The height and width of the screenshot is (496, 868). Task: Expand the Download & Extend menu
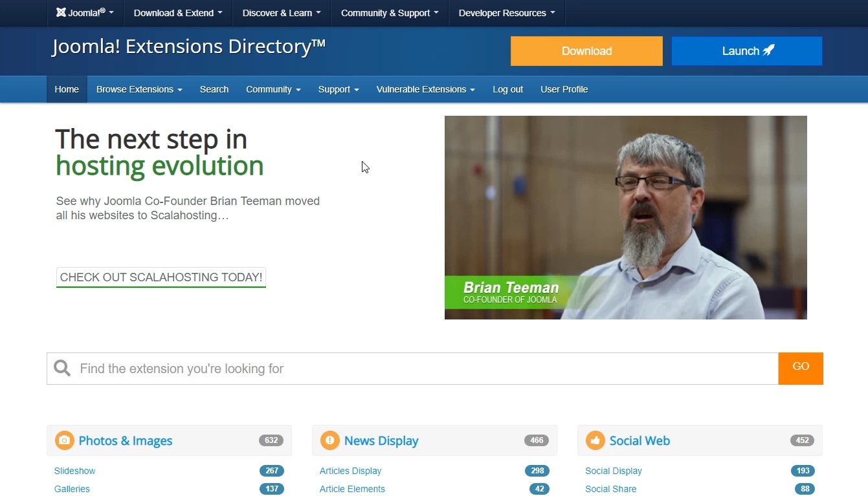click(178, 13)
